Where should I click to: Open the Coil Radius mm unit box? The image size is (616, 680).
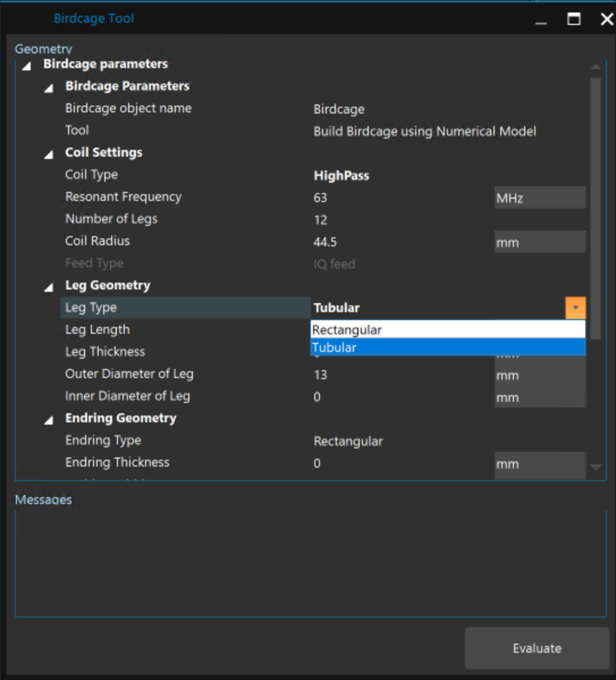539,242
